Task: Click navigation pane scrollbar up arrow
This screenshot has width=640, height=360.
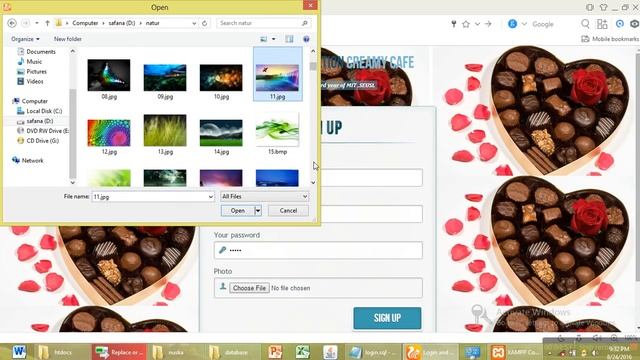Action: coord(73,51)
